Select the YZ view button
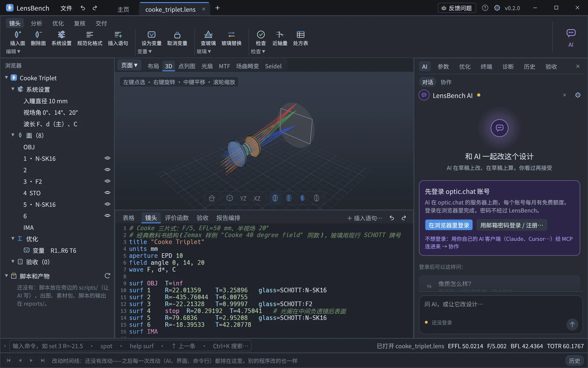The height and width of the screenshot is (368, 588). point(243,198)
